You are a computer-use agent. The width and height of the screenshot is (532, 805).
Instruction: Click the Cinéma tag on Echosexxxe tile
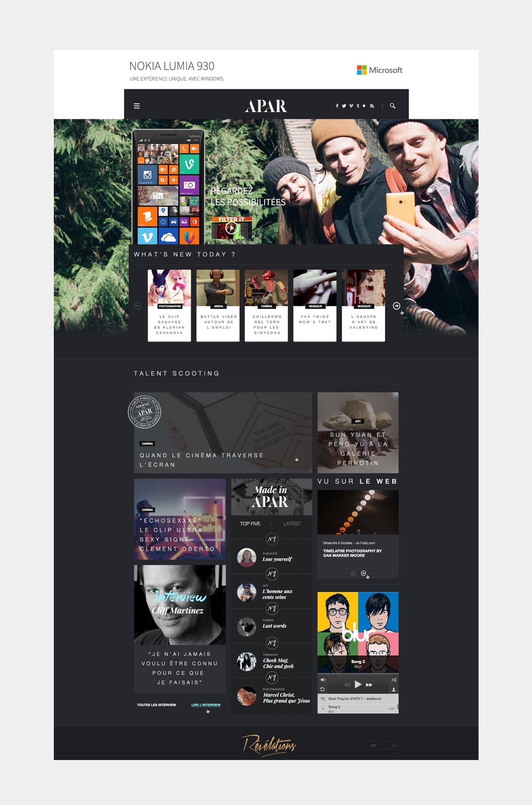(x=147, y=510)
